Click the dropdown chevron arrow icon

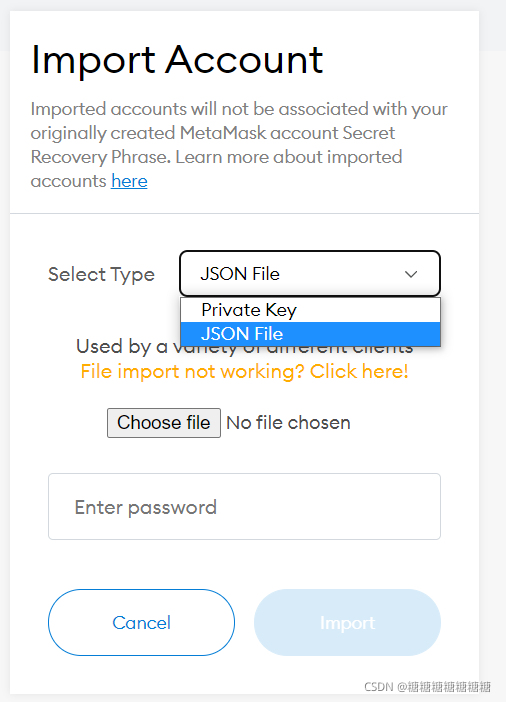[x=411, y=274]
